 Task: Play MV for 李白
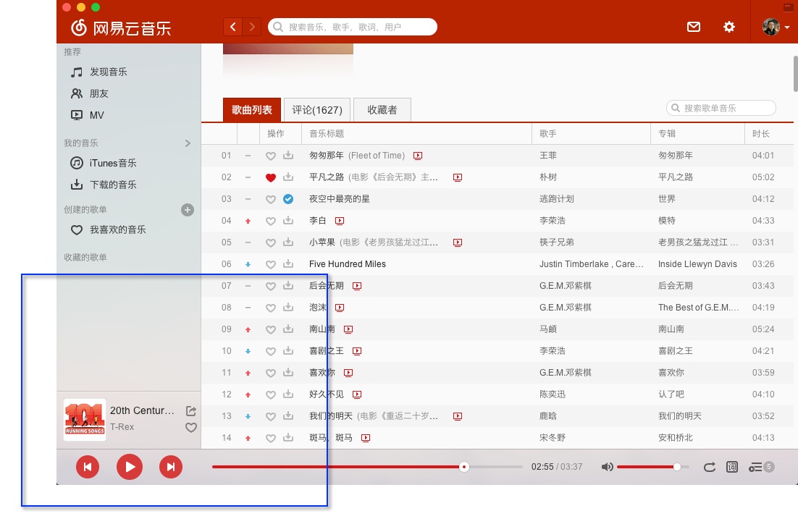pyautogui.click(x=340, y=221)
